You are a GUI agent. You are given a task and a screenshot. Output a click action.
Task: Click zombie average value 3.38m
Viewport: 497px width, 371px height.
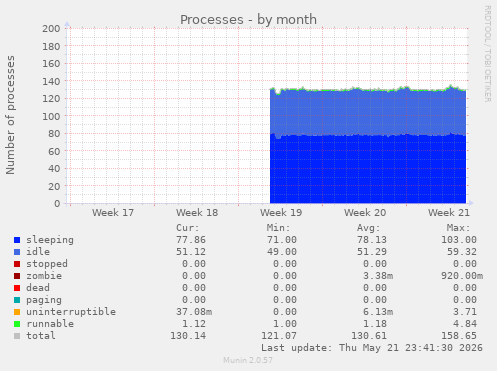coord(378,276)
